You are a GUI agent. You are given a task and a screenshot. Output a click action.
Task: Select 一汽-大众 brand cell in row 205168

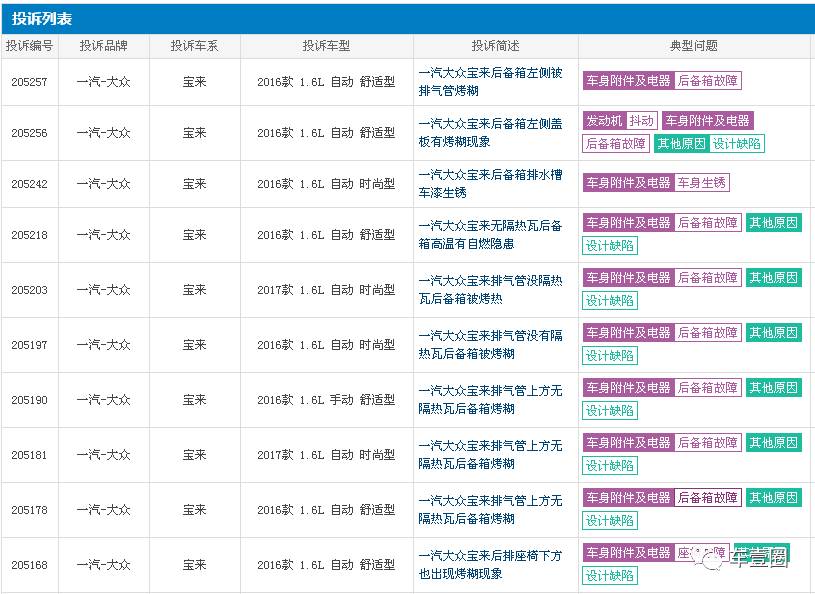103,565
